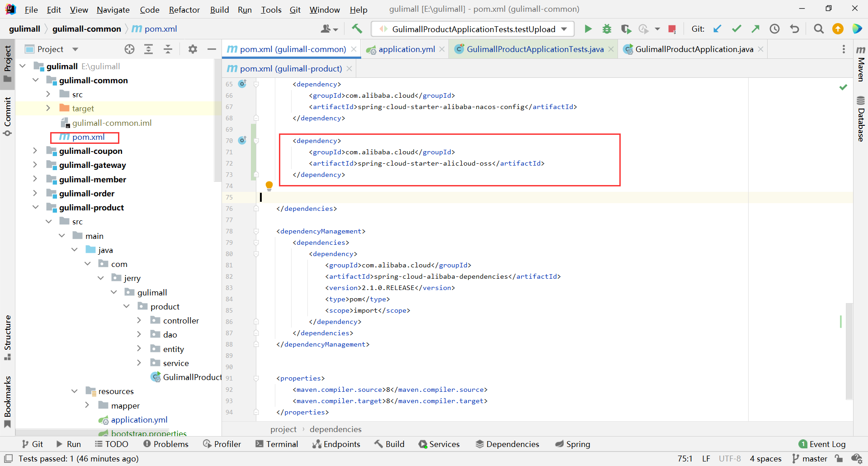Start debugging with the bug icon
The image size is (868, 466).
[x=607, y=29]
